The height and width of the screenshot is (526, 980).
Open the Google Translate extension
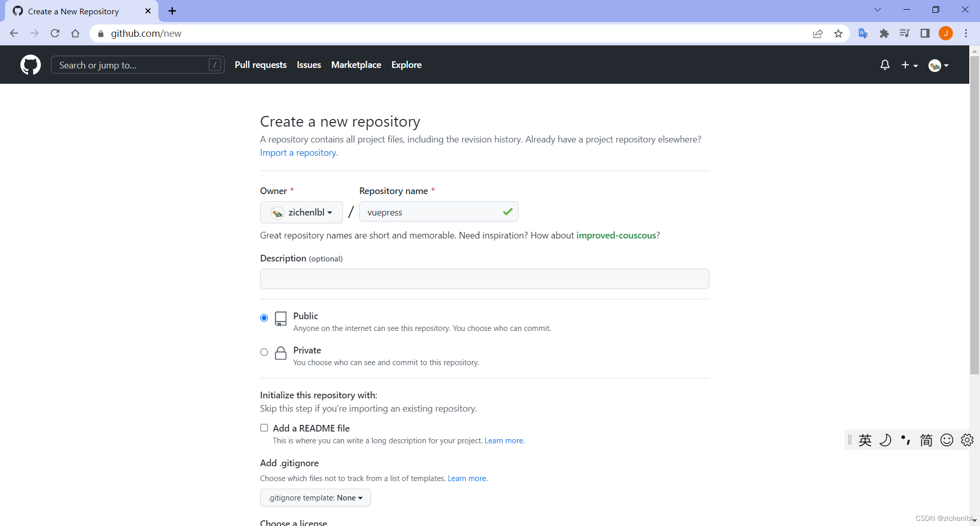[x=864, y=33]
